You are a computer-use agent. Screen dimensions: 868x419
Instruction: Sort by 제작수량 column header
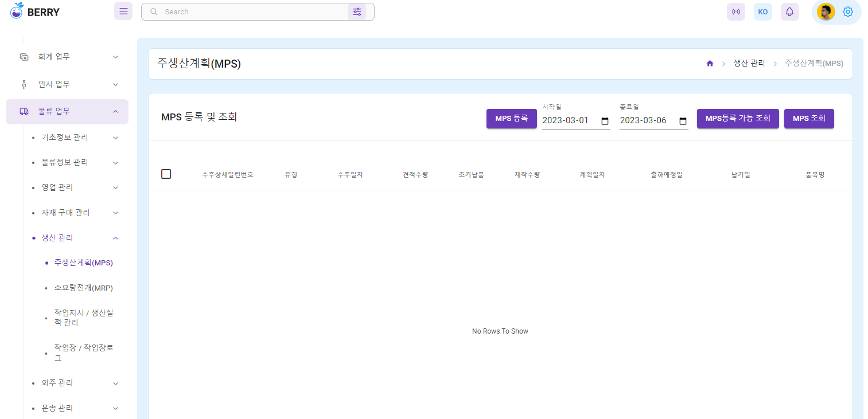click(527, 174)
